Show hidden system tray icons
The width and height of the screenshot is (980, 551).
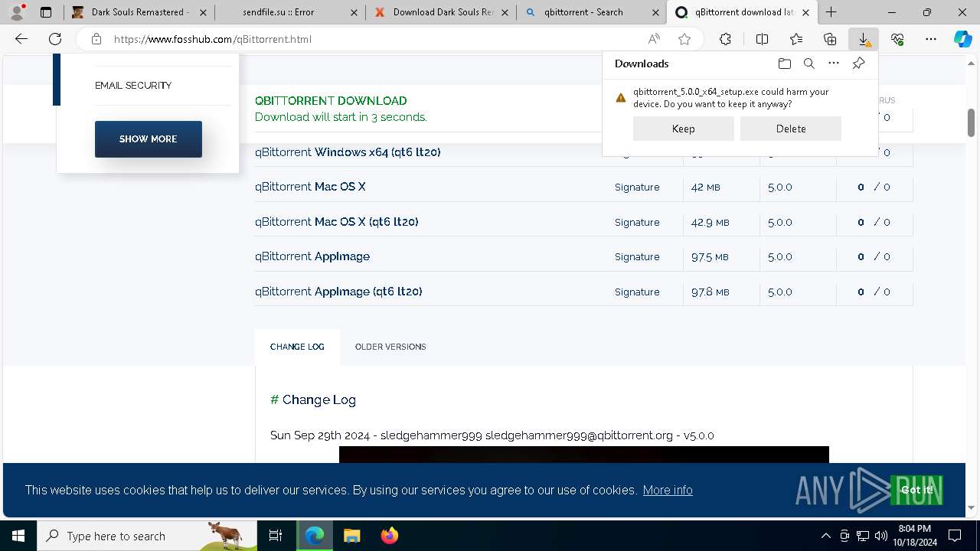(825, 536)
